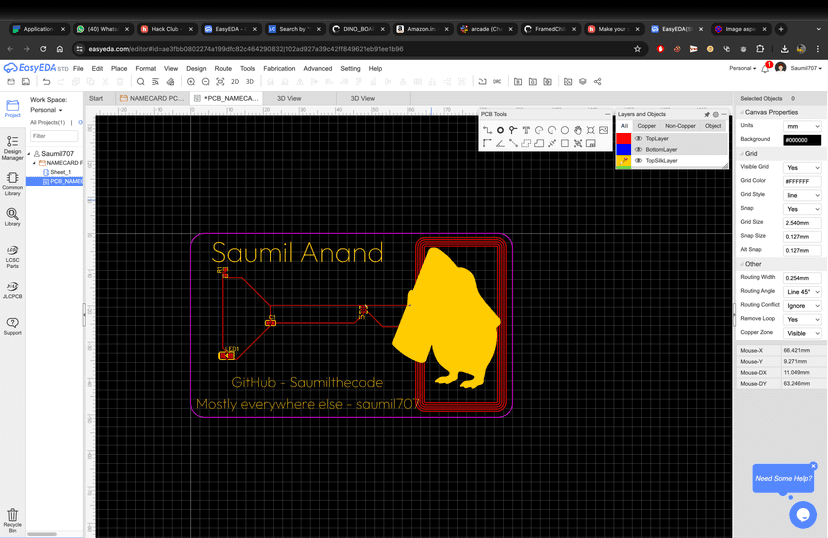Open the Design Manager panel

tap(12, 147)
